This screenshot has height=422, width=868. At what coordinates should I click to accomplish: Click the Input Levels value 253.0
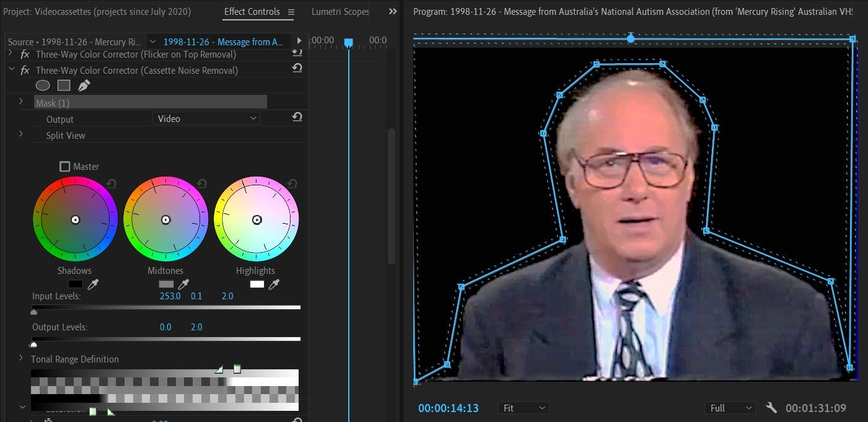point(170,296)
